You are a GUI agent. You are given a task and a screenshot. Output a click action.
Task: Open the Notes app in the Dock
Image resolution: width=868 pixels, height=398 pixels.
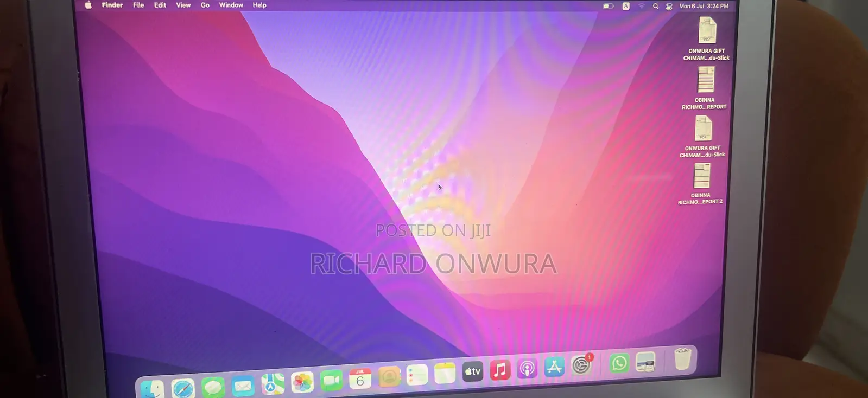point(445,373)
